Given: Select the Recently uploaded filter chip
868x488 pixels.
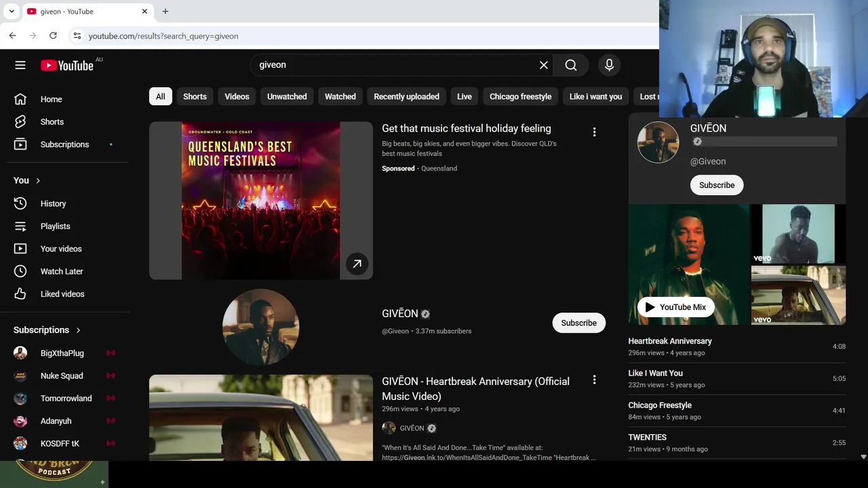Looking at the screenshot, I should 406,96.
